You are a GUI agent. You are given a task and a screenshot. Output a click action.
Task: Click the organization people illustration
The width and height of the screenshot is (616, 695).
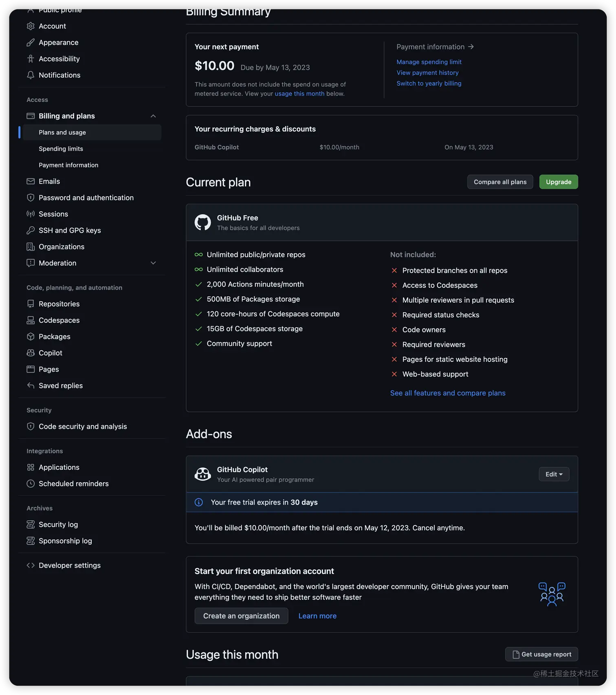(552, 594)
